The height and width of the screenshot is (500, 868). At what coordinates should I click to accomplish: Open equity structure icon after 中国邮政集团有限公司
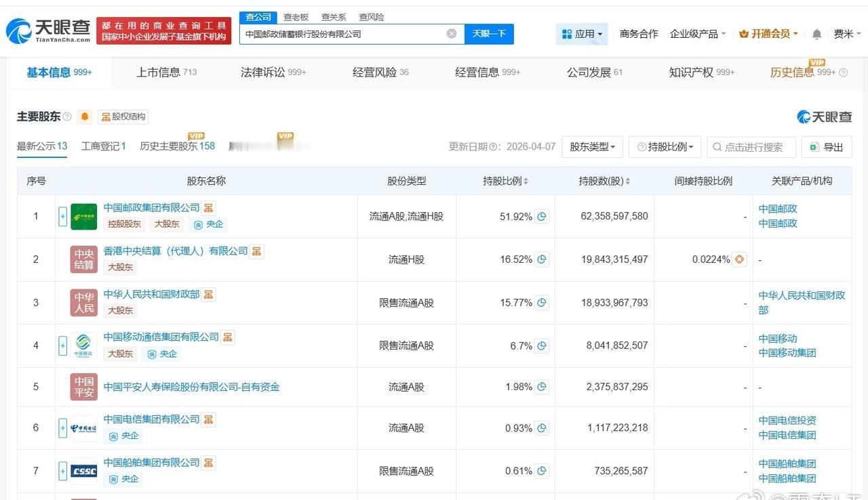(209, 208)
